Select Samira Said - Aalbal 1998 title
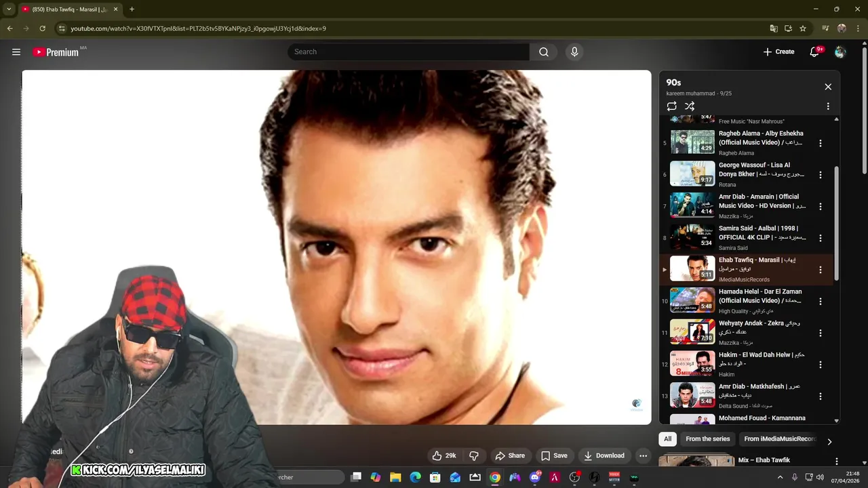Viewport: 868px width, 488px height. click(762, 232)
